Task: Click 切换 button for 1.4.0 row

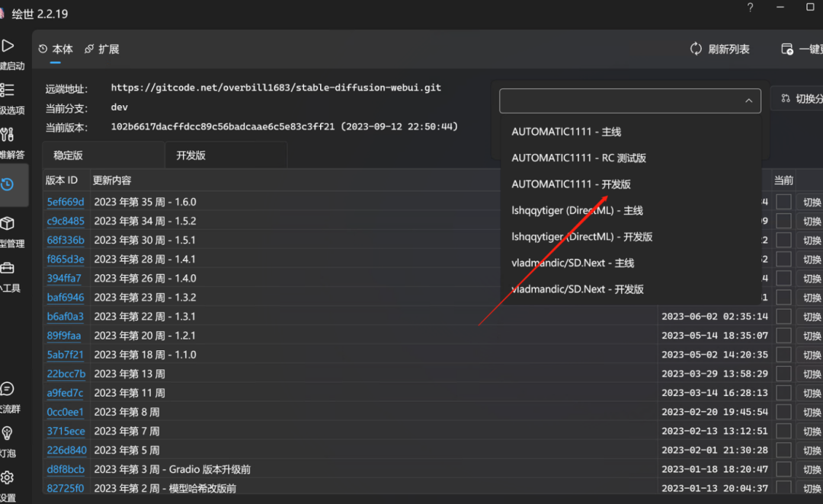Action: click(811, 279)
